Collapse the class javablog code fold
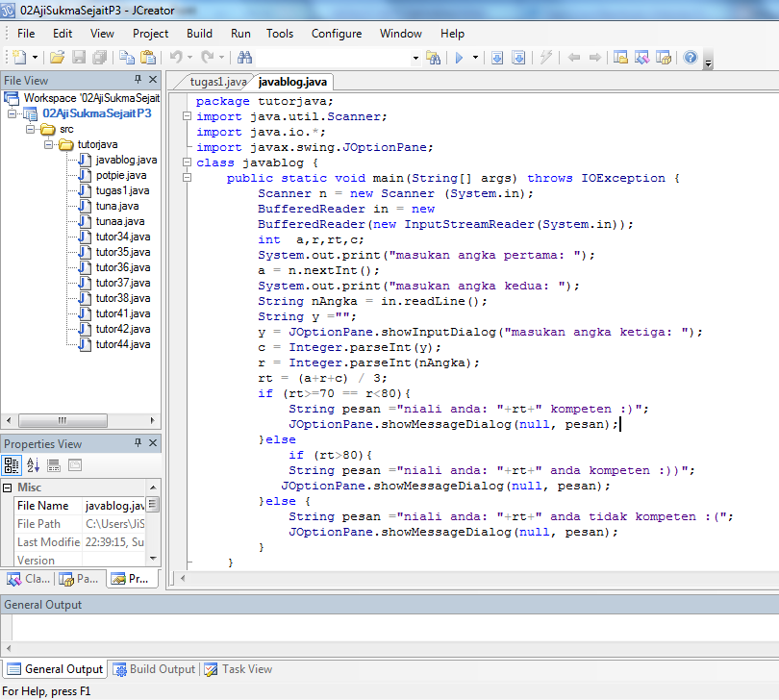The width and height of the screenshot is (779, 700). [x=187, y=162]
